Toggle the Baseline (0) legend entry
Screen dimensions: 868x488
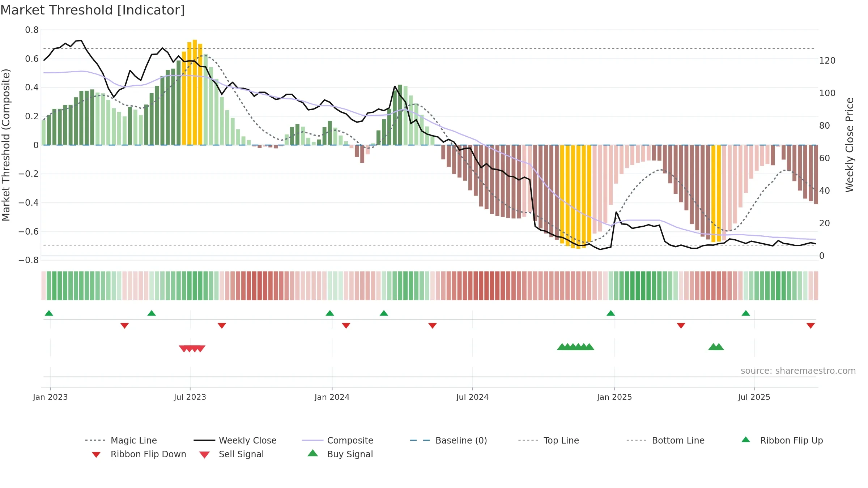[448, 440]
